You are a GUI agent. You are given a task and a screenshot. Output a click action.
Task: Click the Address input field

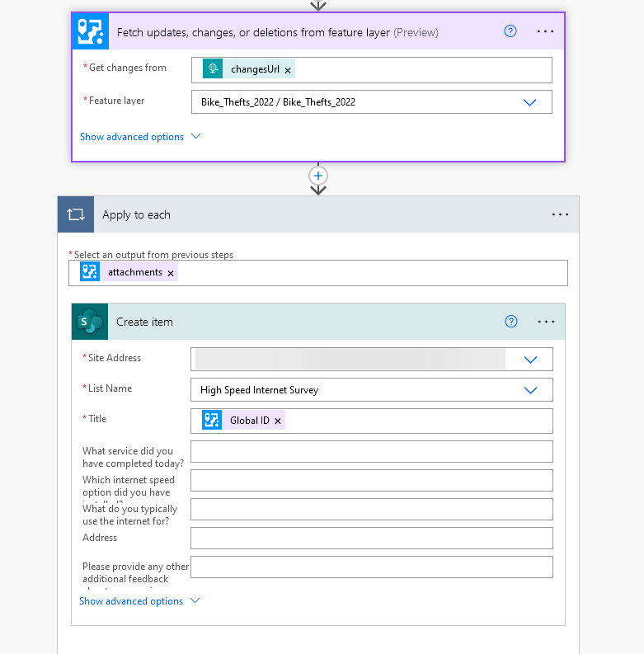point(371,539)
